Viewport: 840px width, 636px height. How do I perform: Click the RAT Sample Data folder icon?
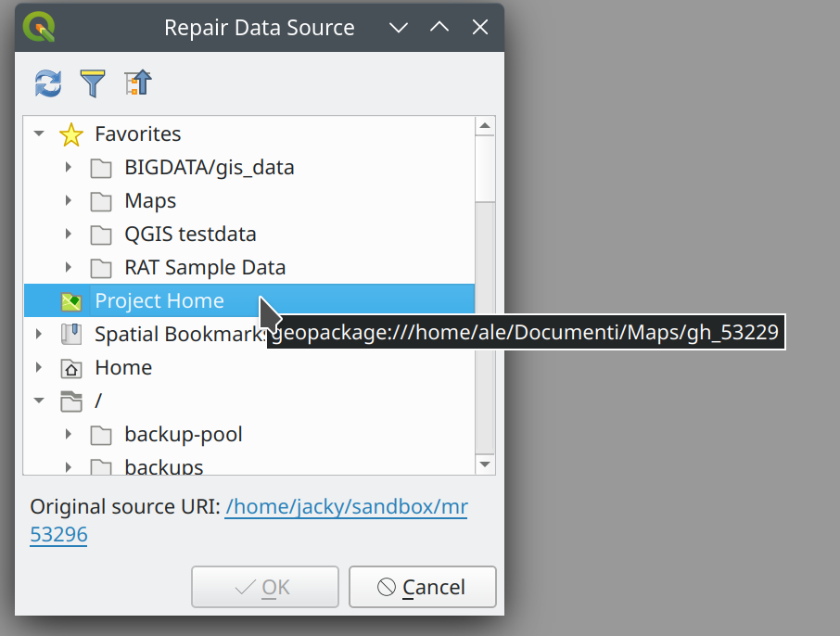[101, 267]
